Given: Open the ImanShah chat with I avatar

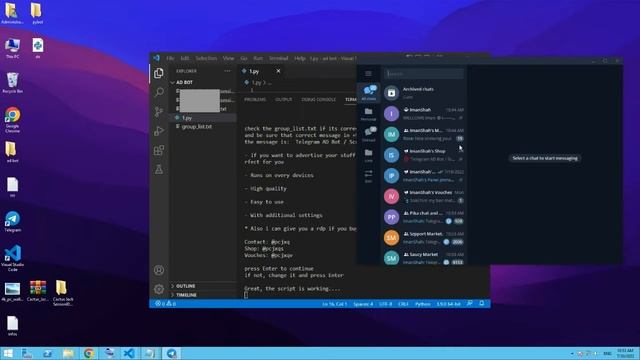Looking at the screenshot, I should [424, 113].
